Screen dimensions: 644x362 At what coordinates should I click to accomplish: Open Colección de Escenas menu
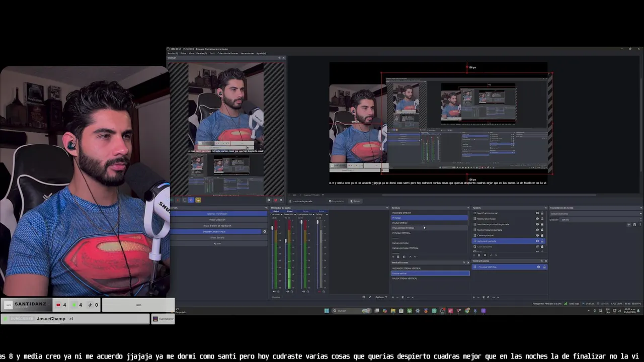pyautogui.click(x=228, y=53)
